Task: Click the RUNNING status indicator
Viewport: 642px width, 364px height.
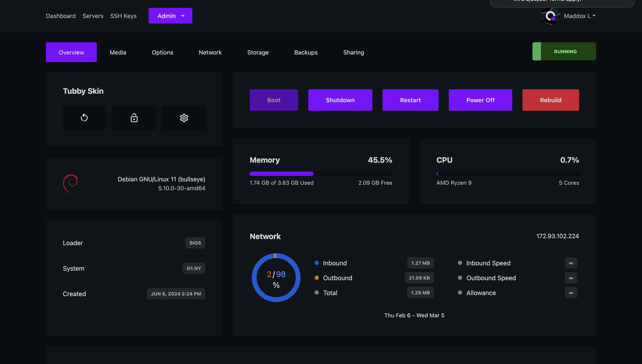Action: coord(564,51)
